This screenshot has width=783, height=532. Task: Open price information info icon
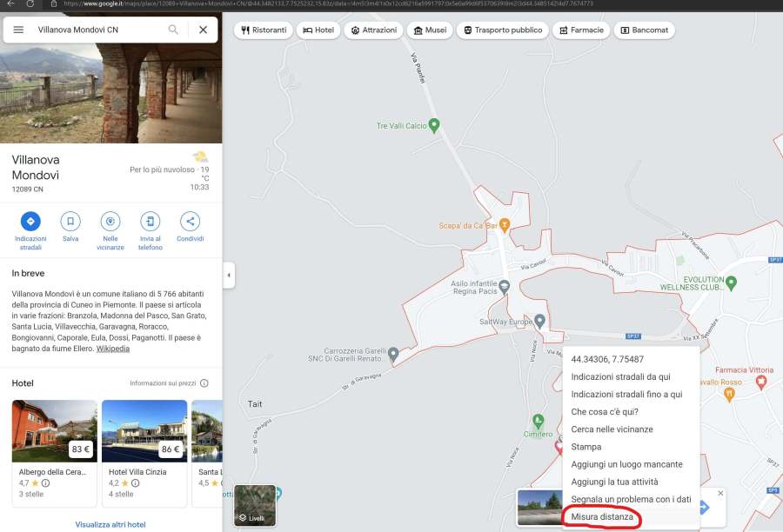204,383
